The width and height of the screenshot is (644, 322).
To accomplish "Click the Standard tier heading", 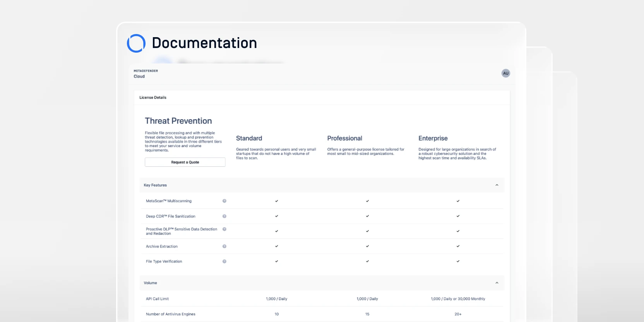I will (249, 138).
